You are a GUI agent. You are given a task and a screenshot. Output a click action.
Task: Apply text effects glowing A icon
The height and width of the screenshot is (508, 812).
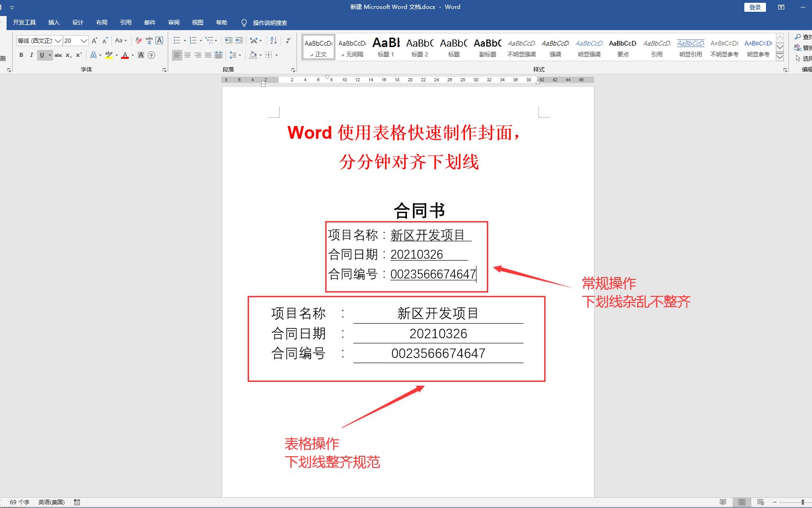94,55
